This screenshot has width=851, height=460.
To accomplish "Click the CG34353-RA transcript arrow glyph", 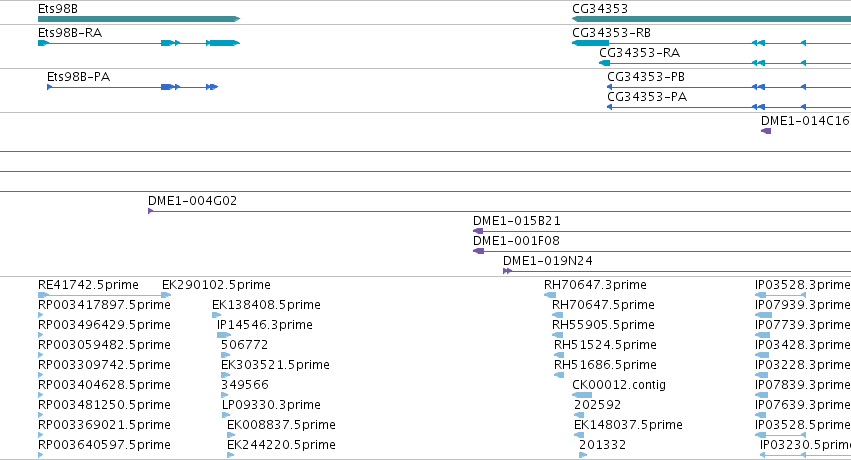I will (x=605, y=63).
